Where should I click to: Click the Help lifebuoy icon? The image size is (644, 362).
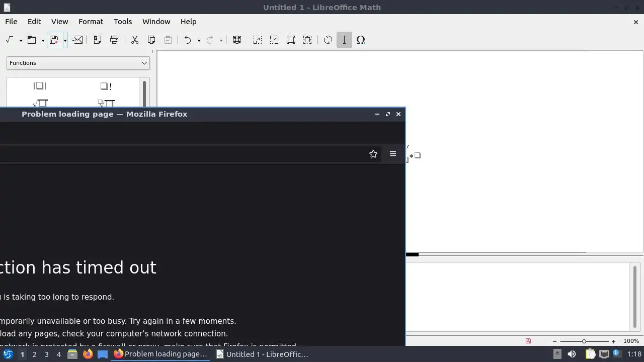click(237, 40)
